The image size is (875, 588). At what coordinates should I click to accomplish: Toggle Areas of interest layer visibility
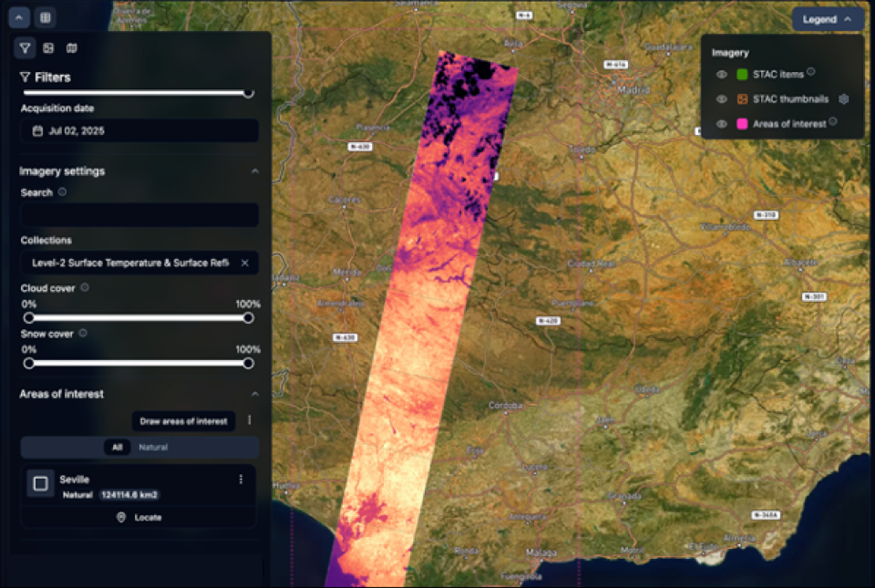tap(721, 124)
